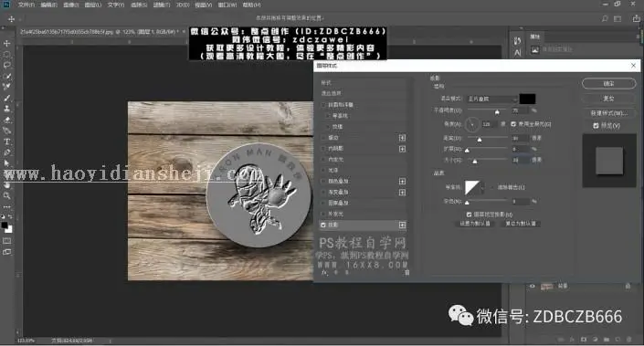Toggle 使用全局光 (Use Global Light) checkbox
The height and width of the screenshot is (346, 644).
point(513,123)
